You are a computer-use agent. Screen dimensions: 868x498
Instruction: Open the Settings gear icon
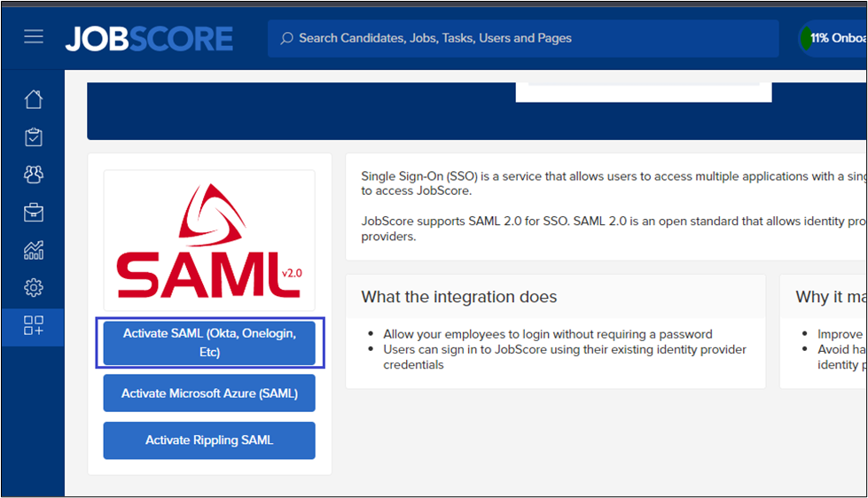(x=34, y=287)
